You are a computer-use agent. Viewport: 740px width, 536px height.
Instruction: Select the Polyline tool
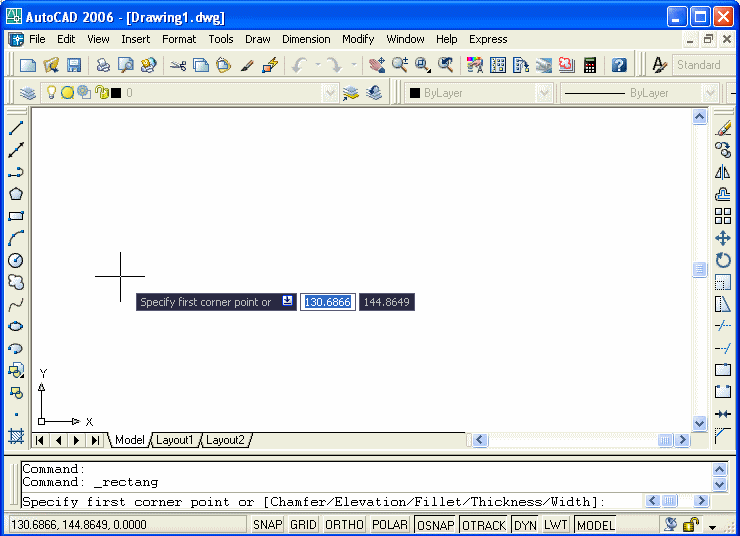16,172
